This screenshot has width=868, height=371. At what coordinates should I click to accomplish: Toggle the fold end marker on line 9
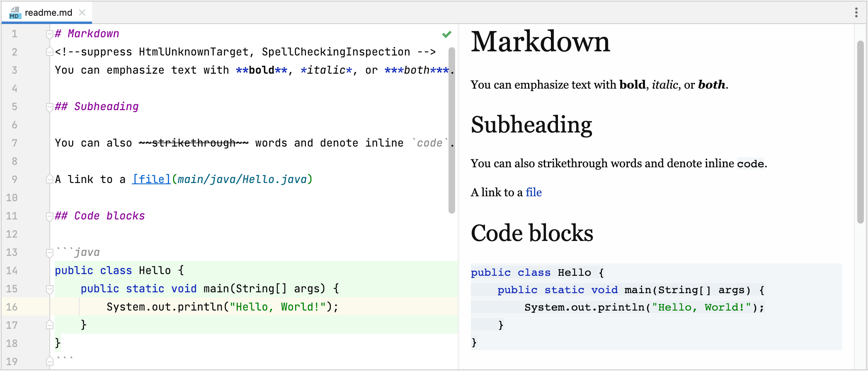click(50, 179)
